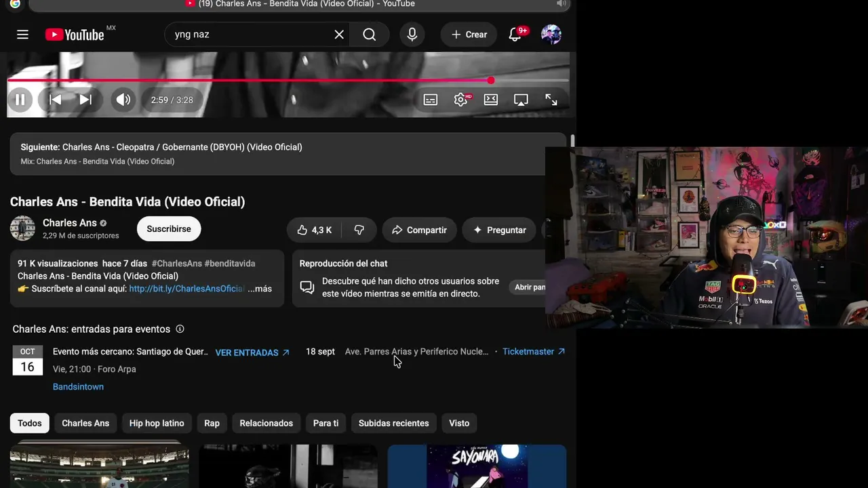Screen dimensions: 868x488
Task: Subscribe with the Suscribirse button
Action: coord(169,229)
